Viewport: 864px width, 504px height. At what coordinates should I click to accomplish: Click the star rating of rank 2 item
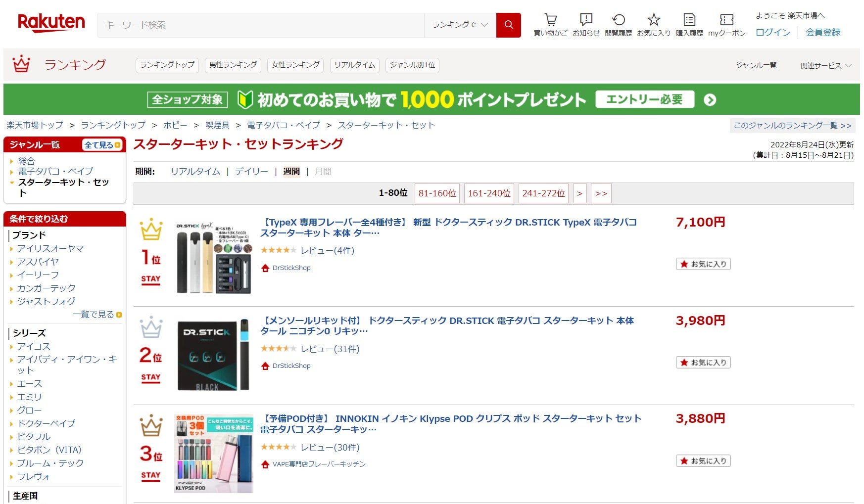pos(279,349)
